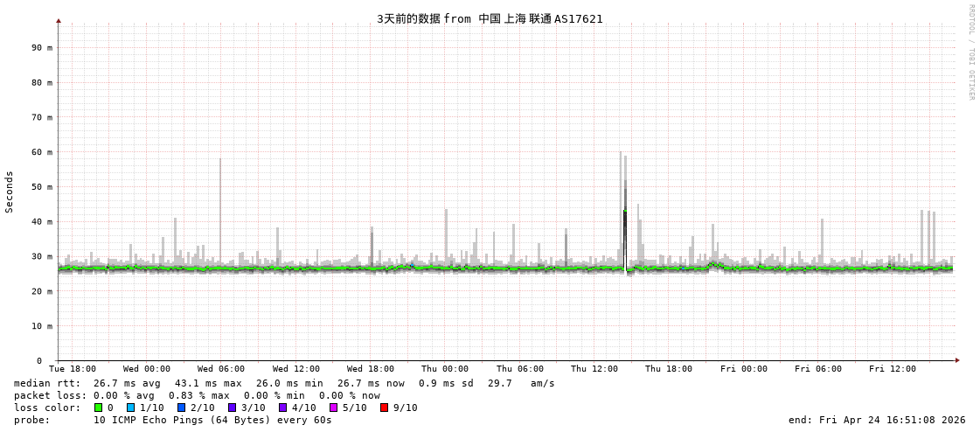The width and height of the screenshot is (980, 432).
Task: Click the blue 2/10 loss color swatch
Action: click(181, 408)
